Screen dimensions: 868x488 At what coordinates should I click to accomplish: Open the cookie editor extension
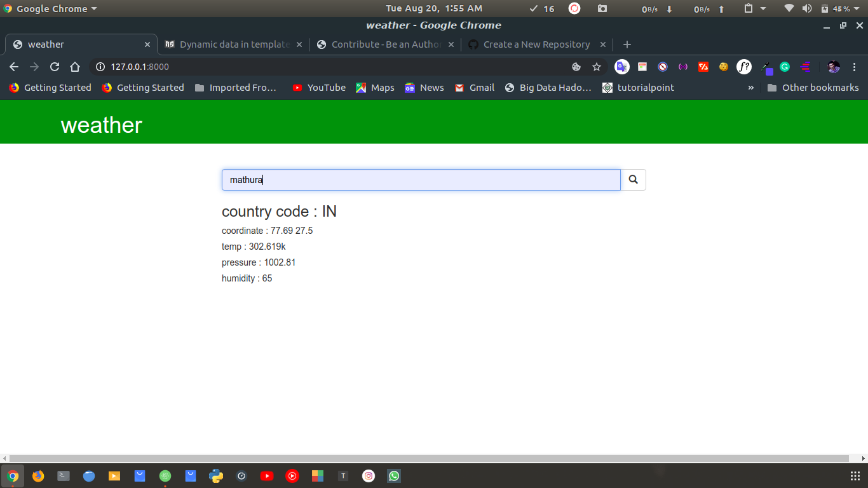(x=724, y=67)
